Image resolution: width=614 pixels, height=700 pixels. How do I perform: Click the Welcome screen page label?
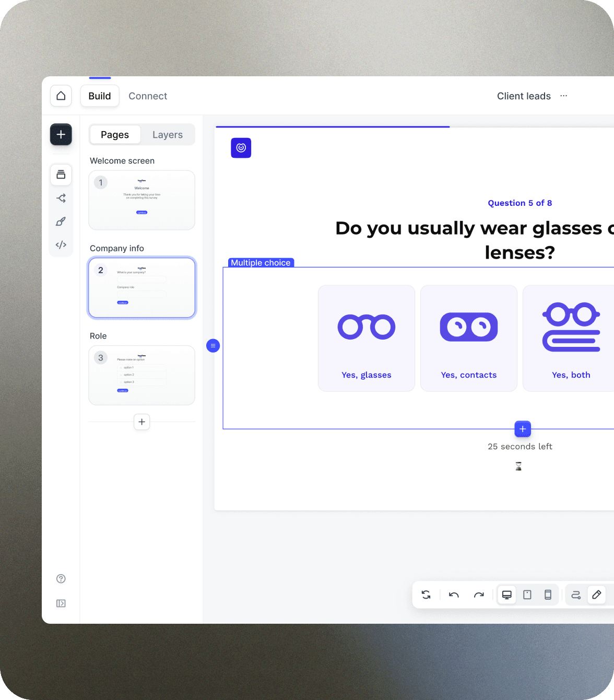(122, 161)
